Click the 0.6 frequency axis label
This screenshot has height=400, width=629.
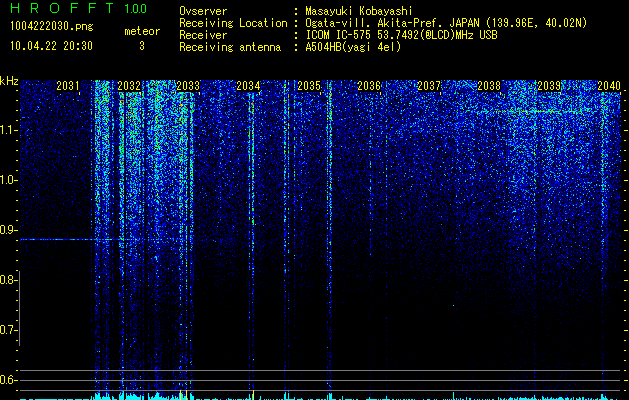pos(7,380)
